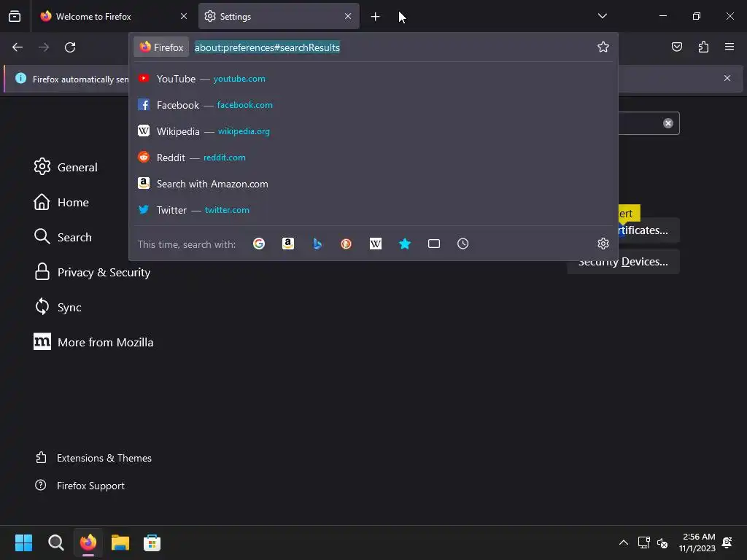Viewport: 747px width, 560px height.
Task: Open File Explorer from taskbar
Action: (120, 542)
